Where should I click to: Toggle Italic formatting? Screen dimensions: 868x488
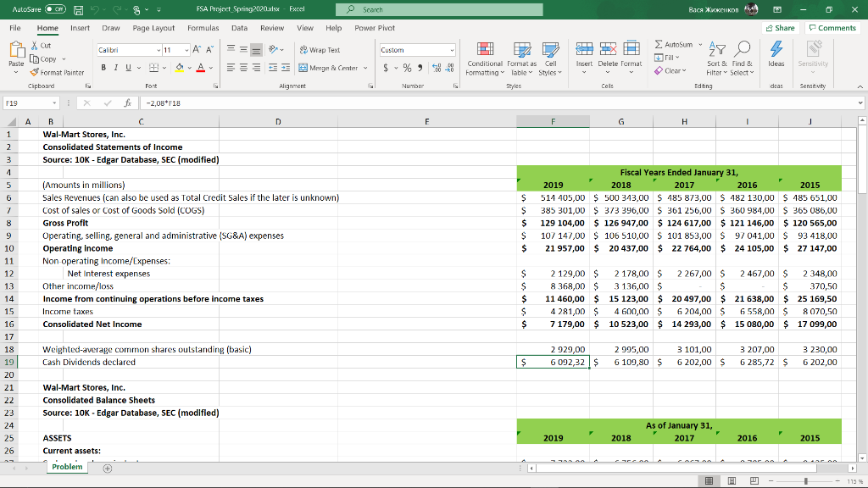115,68
